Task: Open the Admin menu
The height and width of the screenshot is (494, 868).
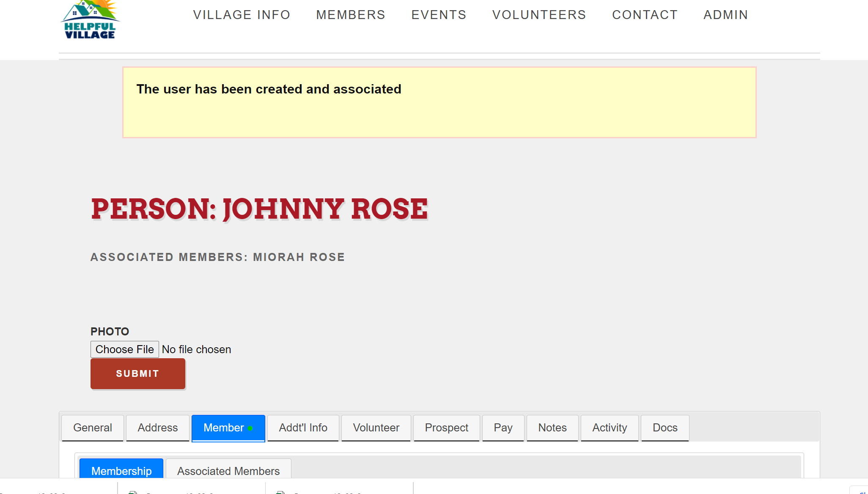Action: click(725, 15)
